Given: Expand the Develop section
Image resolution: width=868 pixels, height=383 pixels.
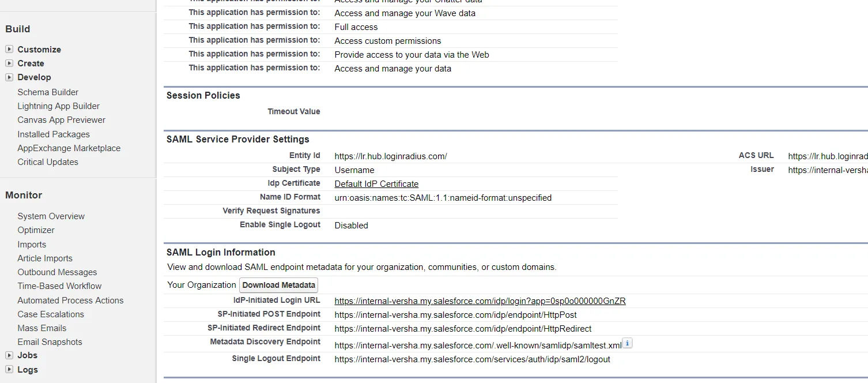Looking at the screenshot, I should click(10, 77).
